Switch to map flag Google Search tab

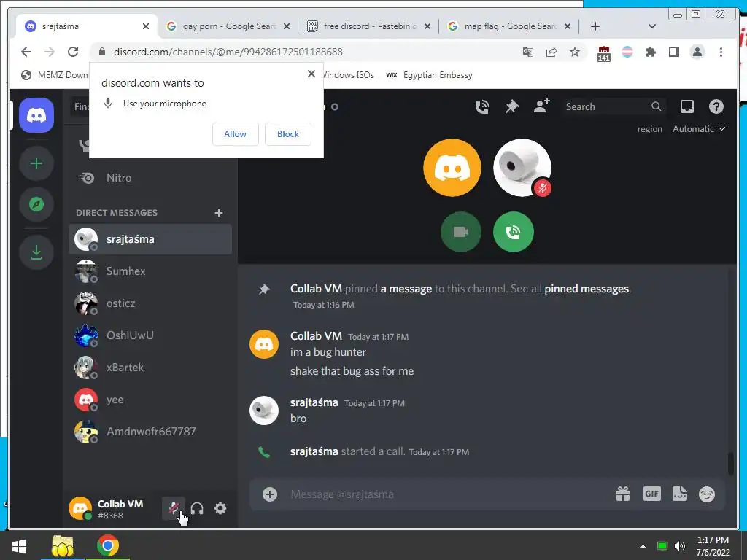tap(509, 26)
